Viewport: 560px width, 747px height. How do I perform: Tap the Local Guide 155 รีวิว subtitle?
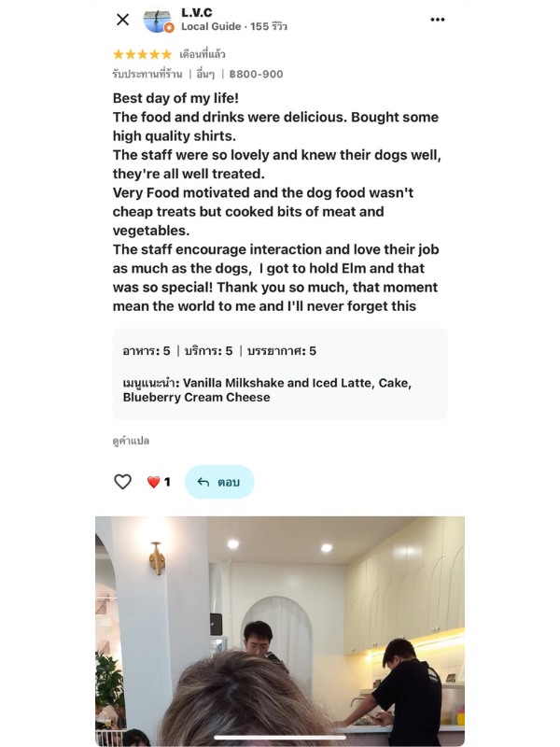[234, 27]
